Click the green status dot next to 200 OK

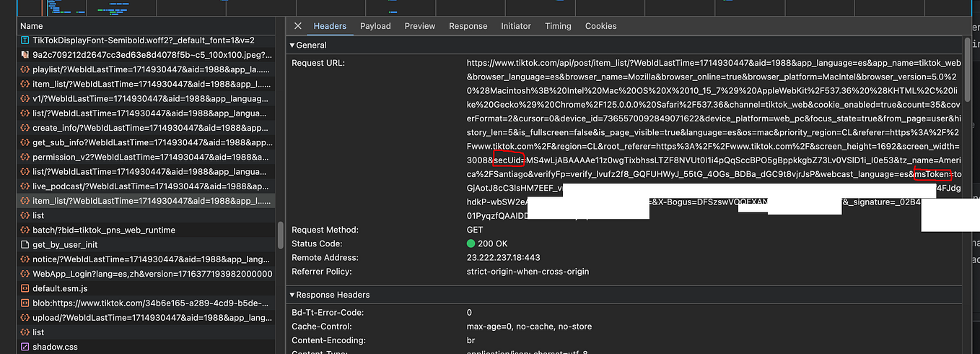[471, 243]
